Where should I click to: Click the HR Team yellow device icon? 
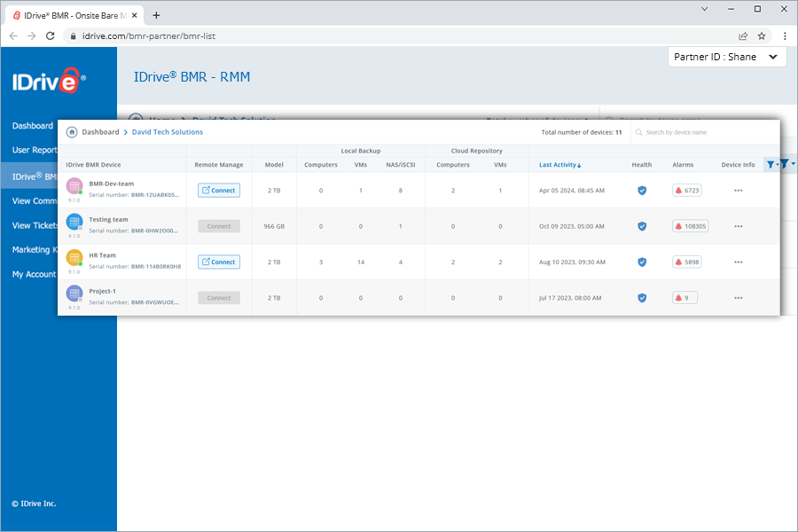click(x=74, y=258)
